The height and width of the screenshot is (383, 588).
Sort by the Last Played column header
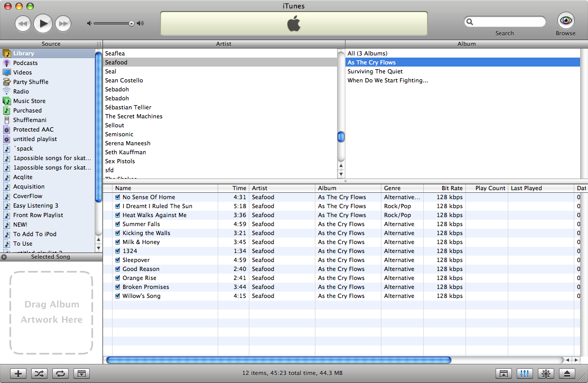click(x=541, y=188)
